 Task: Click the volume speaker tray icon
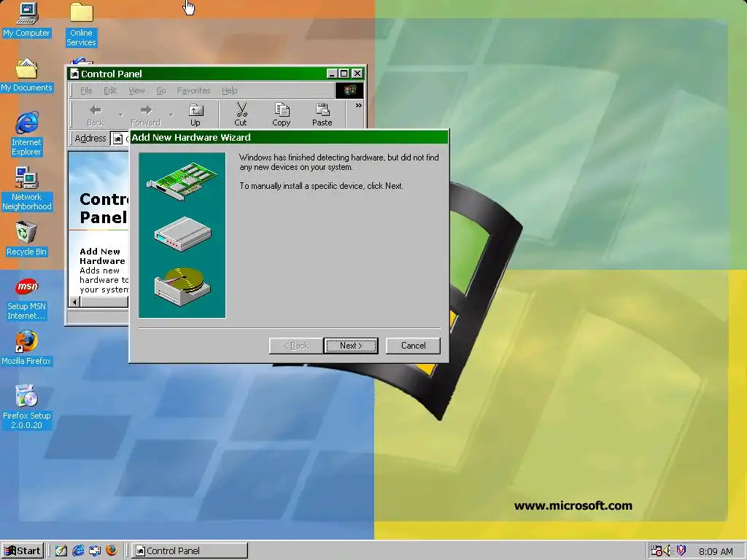point(668,551)
